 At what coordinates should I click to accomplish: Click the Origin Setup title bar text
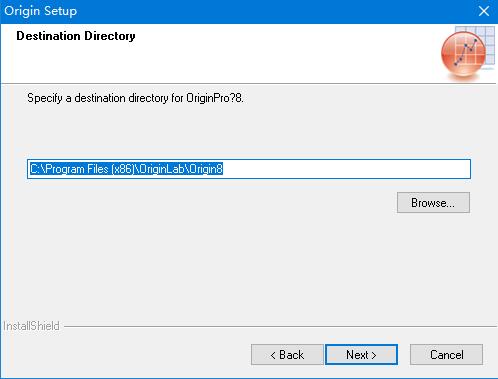click(40, 11)
